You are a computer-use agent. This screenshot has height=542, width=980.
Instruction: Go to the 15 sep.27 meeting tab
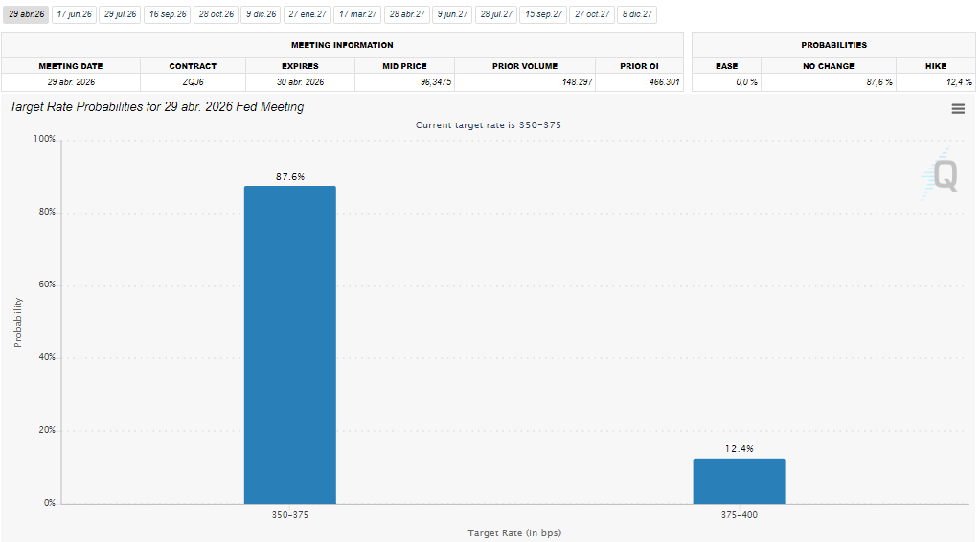click(x=543, y=14)
